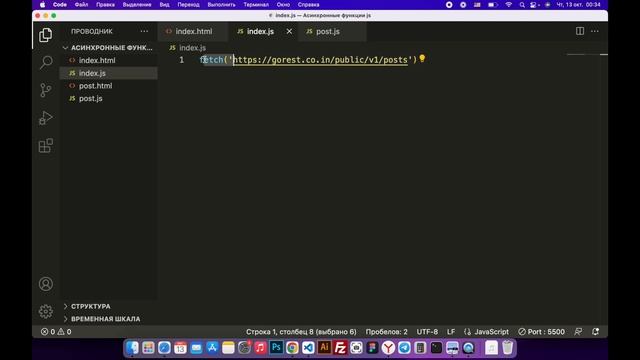Open Yandex Browser from the dock

(388, 347)
